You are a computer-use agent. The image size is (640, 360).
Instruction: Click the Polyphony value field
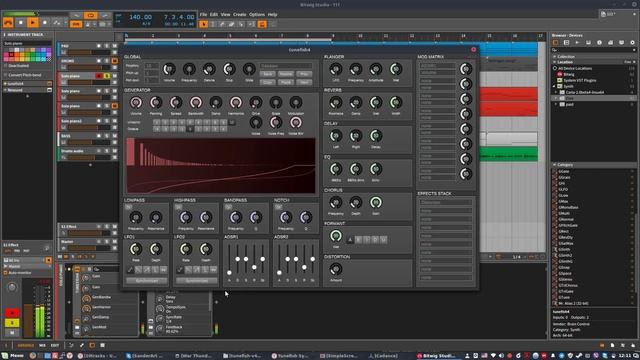(151, 66)
